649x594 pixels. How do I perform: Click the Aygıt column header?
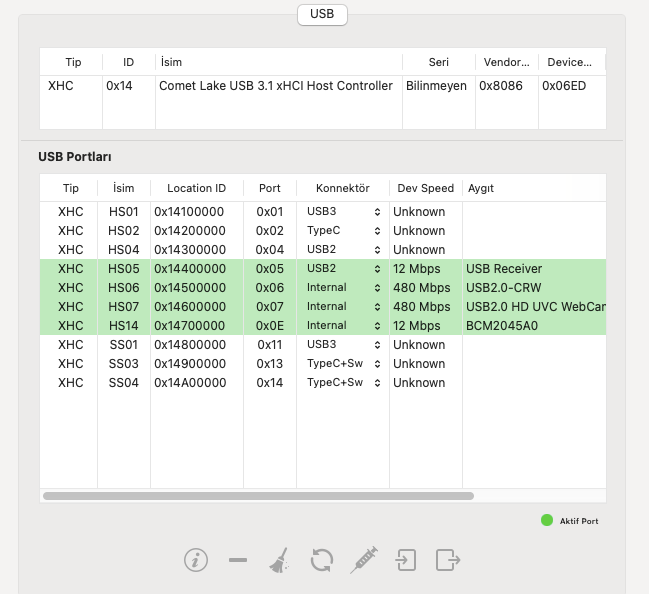tap(534, 188)
